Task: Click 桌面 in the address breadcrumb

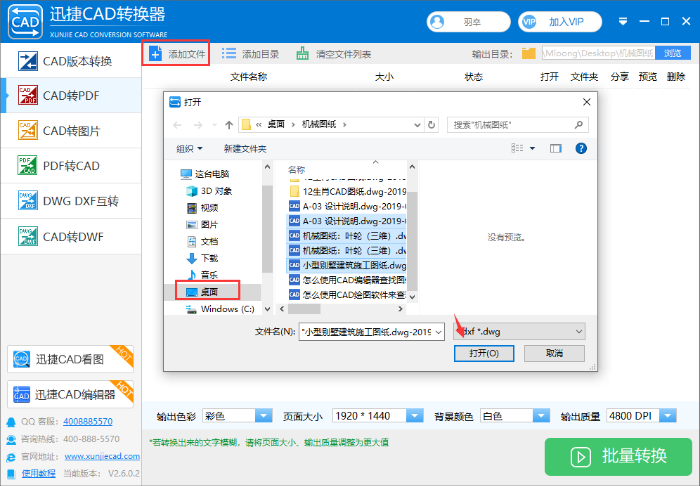Action: point(276,125)
